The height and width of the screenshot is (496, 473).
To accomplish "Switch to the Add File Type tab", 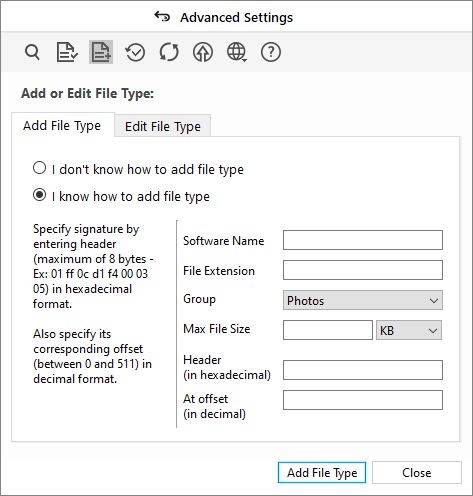I will coord(63,125).
